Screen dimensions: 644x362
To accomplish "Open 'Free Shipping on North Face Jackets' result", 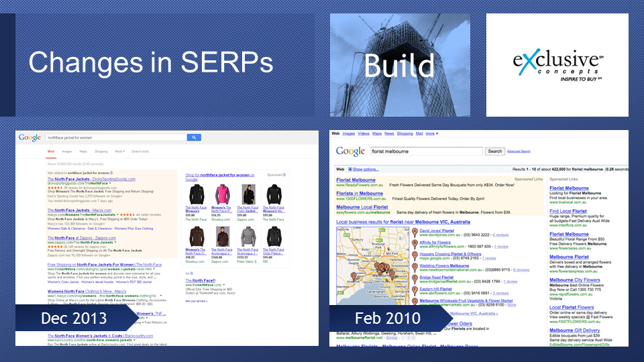I will tap(105, 265).
